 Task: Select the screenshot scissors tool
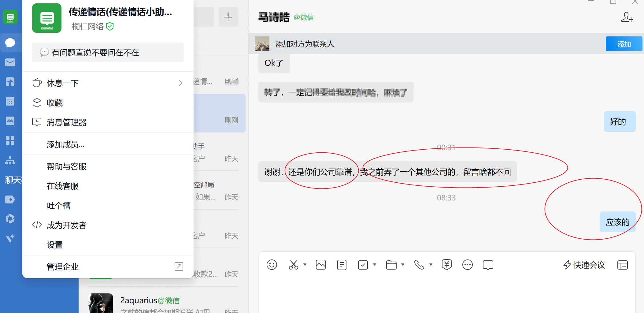293,265
